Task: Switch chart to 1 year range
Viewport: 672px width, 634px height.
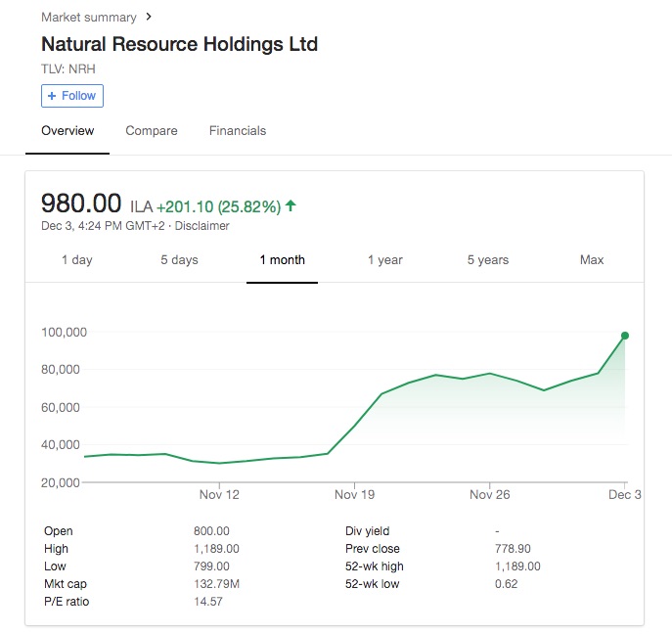Action: (385, 260)
